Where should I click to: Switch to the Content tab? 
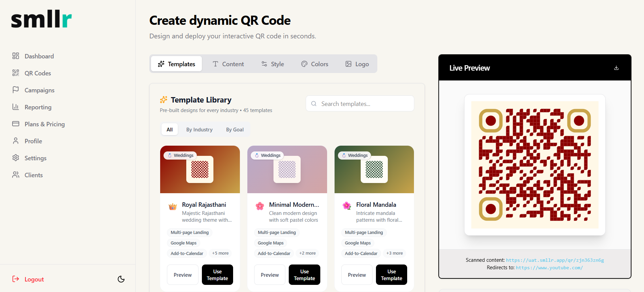[x=228, y=64]
